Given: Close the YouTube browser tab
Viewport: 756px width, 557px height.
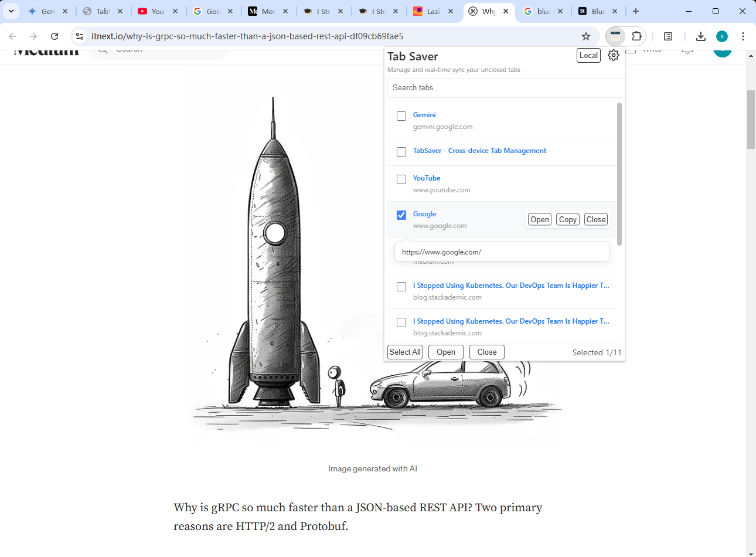Looking at the screenshot, I should click(175, 11).
